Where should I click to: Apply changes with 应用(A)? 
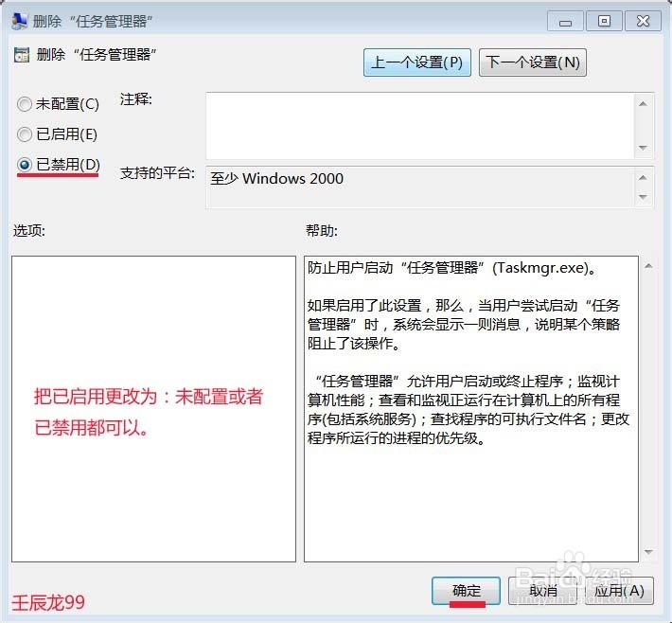(x=619, y=591)
